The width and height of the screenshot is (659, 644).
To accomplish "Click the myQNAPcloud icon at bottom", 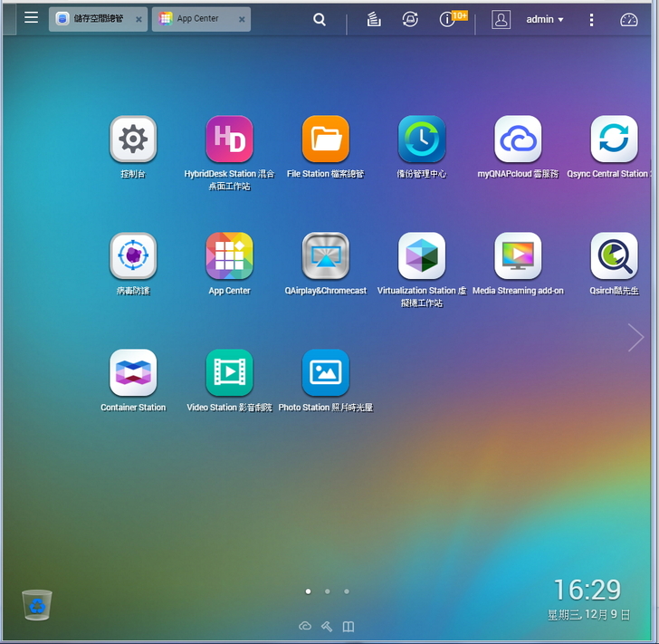I will pyautogui.click(x=305, y=626).
